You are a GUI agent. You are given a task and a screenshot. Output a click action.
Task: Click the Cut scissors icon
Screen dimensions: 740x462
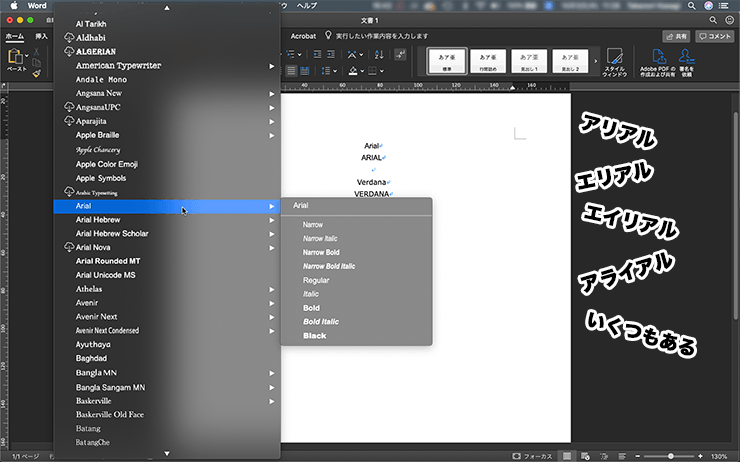click(37, 51)
